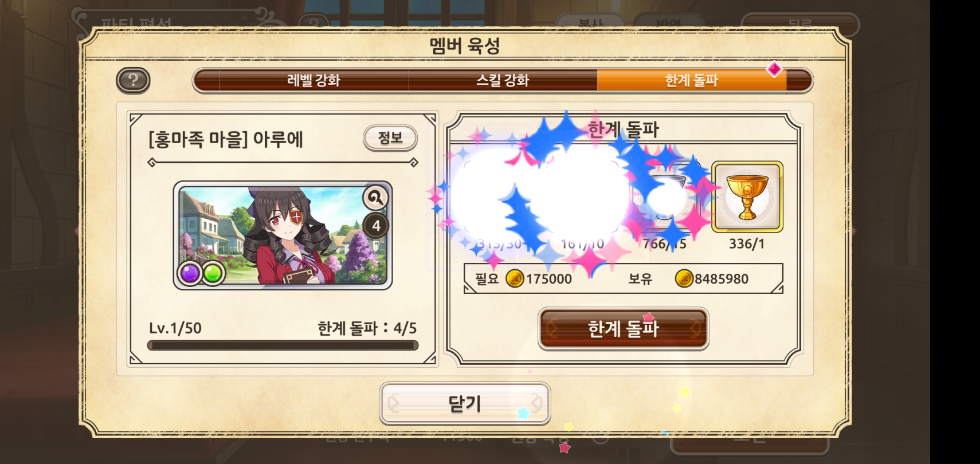Click the gold coin beside 175000
The height and width of the screenshot is (464, 980).
tap(515, 278)
